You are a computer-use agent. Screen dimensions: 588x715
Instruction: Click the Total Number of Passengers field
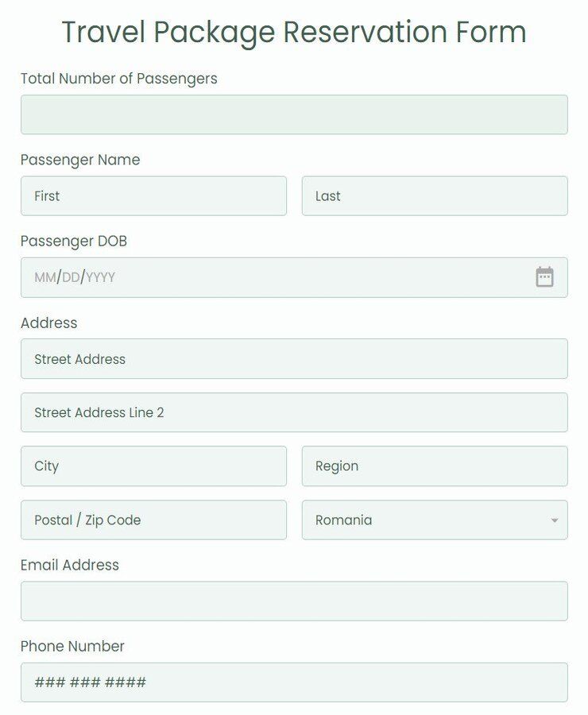tap(294, 115)
